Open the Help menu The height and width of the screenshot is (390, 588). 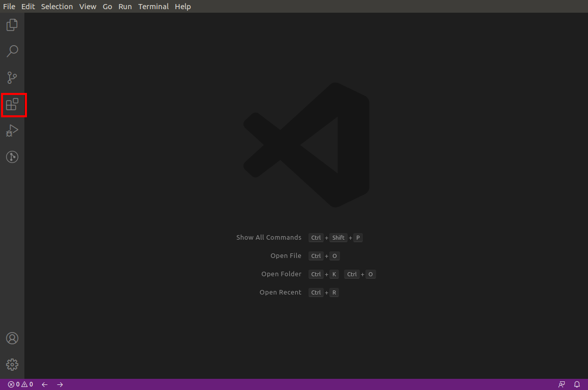point(182,6)
